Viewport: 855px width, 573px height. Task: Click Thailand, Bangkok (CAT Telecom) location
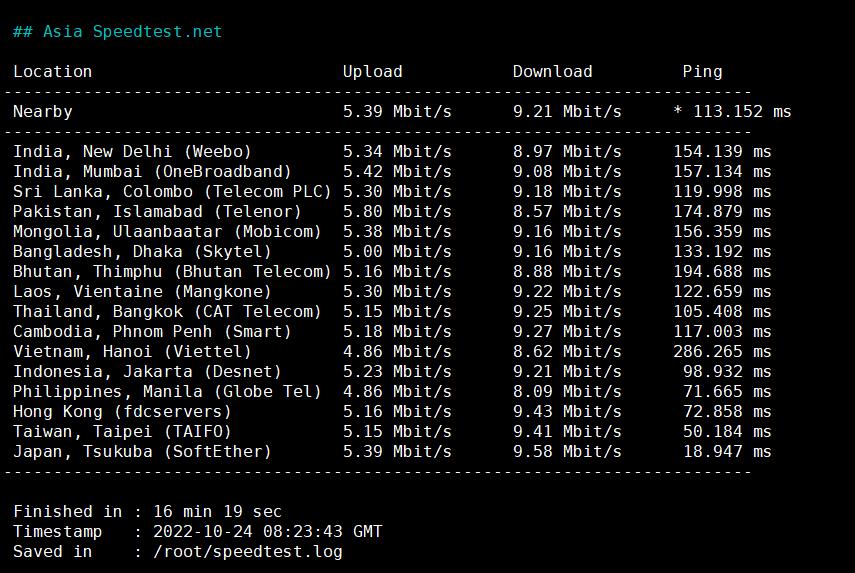pos(167,312)
